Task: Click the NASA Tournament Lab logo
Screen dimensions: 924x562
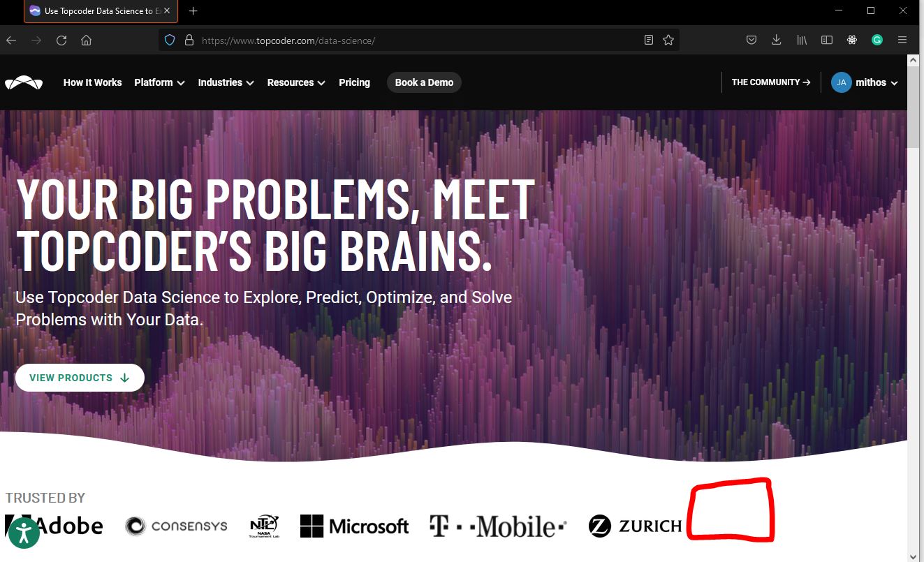Action: pyautogui.click(x=264, y=526)
